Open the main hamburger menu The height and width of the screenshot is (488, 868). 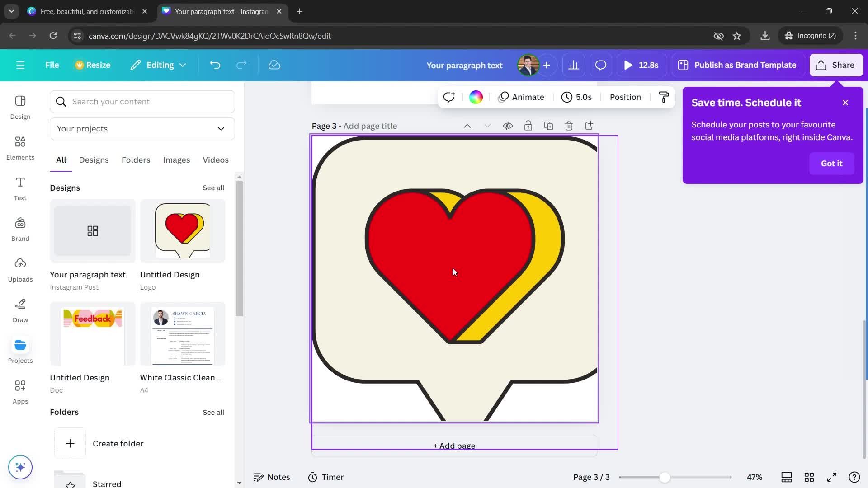[x=20, y=65]
